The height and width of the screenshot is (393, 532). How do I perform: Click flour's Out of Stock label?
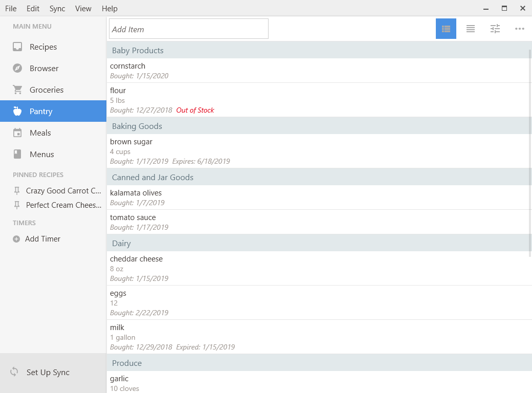click(x=195, y=110)
